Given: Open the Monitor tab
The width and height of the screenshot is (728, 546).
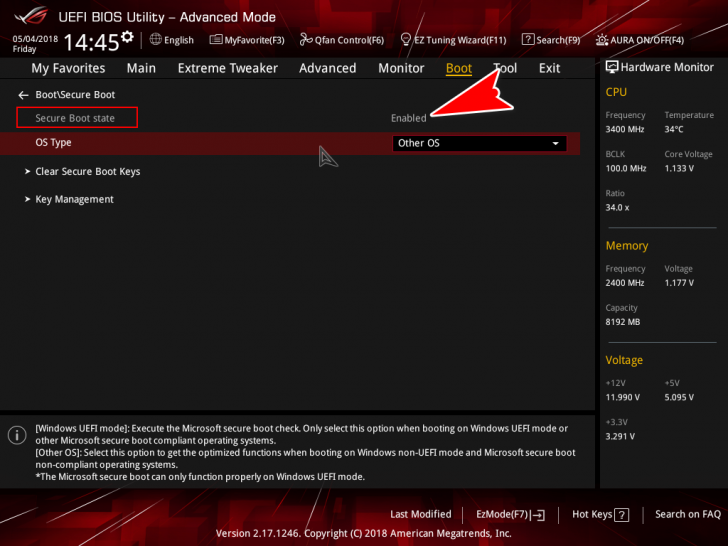Looking at the screenshot, I should 401,68.
